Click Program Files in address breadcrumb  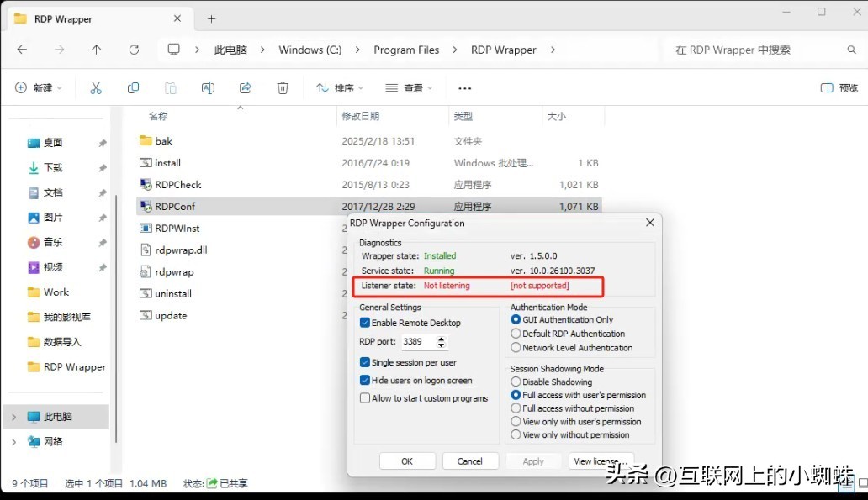coord(406,50)
